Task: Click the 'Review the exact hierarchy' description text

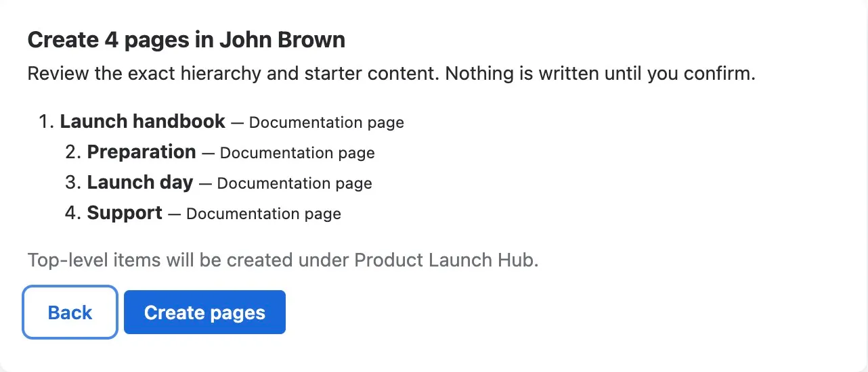Action: [391, 73]
